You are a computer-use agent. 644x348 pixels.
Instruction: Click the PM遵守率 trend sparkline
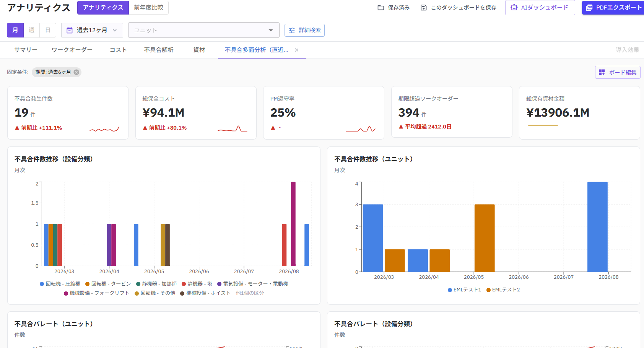[x=361, y=129]
